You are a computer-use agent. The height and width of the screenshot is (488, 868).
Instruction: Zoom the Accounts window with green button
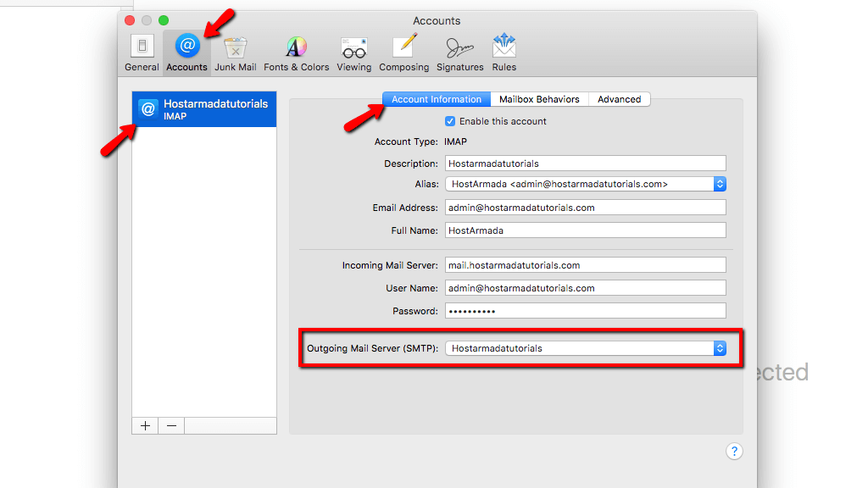click(x=164, y=20)
